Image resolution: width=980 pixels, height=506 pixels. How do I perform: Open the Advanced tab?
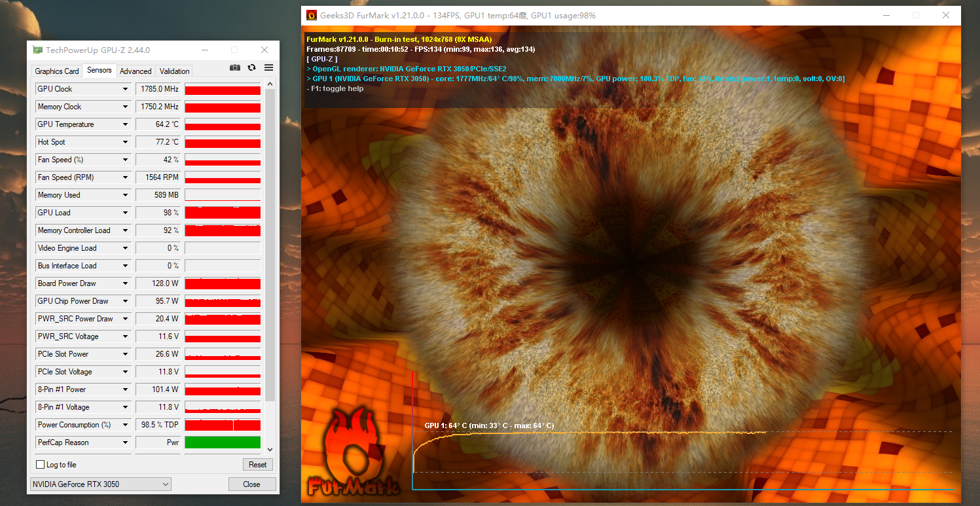pyautogui.click(x=136, y=71)
